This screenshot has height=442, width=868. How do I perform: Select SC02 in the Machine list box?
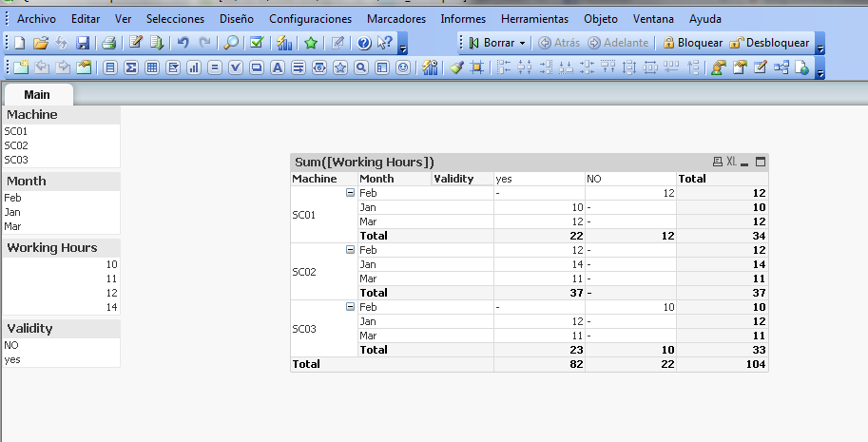coord(61,145)
